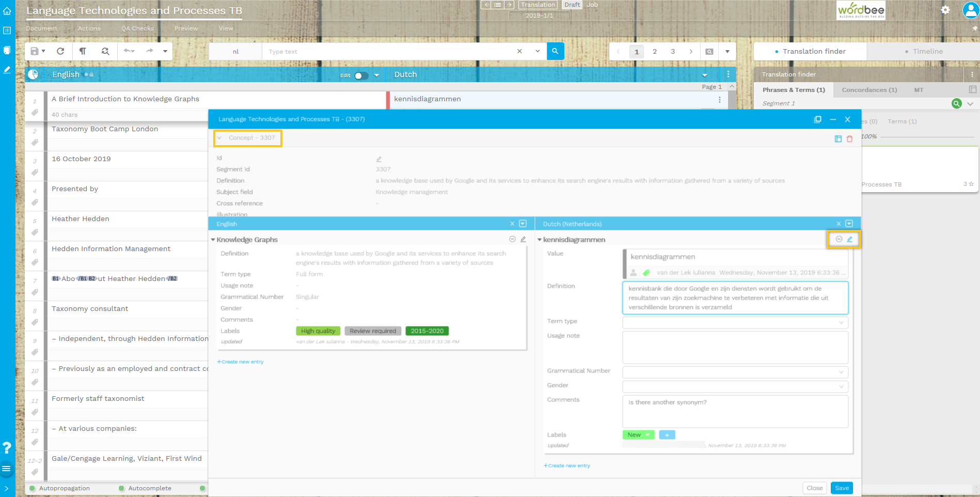
Task: Click the minus-circle icon beside kennisdiagrammen
Action: (x=839, y=239)
